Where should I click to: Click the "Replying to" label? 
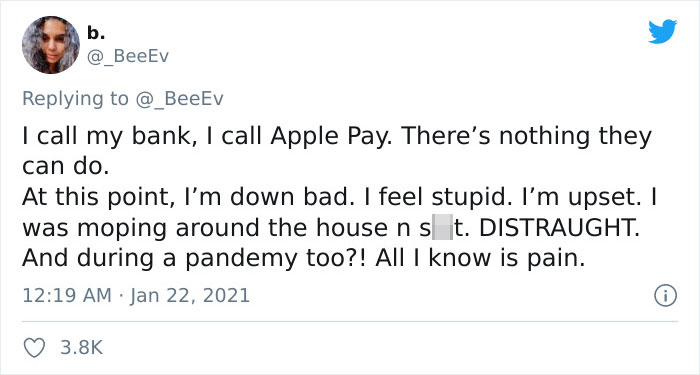click(x=75, y=99)
